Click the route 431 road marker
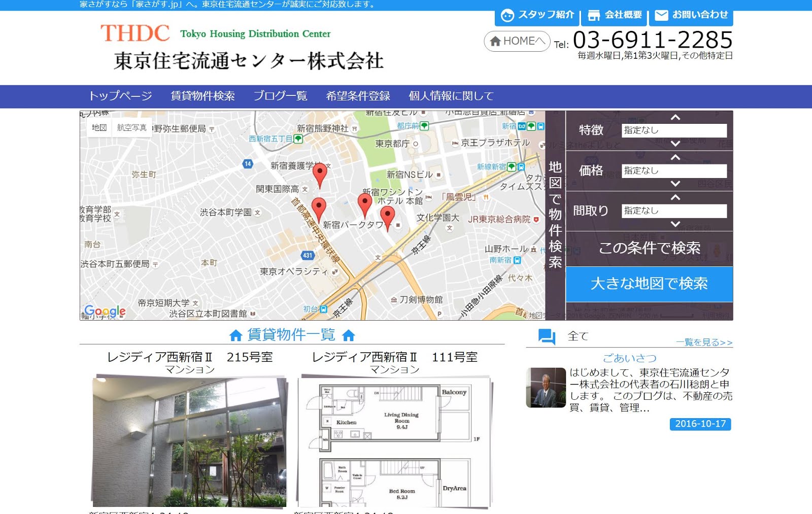The image size is (812, 514). point(308,256)
